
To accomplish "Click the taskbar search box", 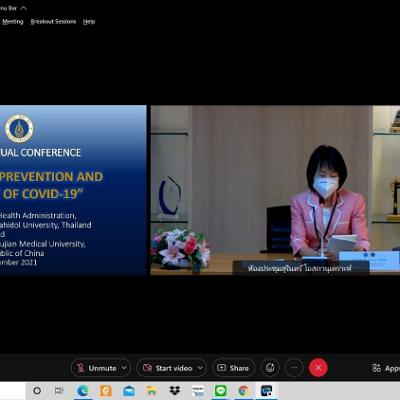I will point(13,391).
